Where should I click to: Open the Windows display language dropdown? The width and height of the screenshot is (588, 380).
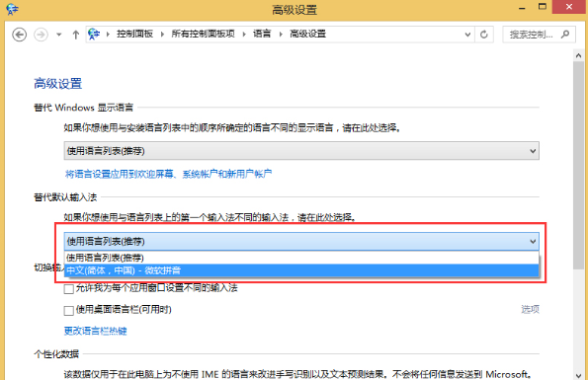301,151
